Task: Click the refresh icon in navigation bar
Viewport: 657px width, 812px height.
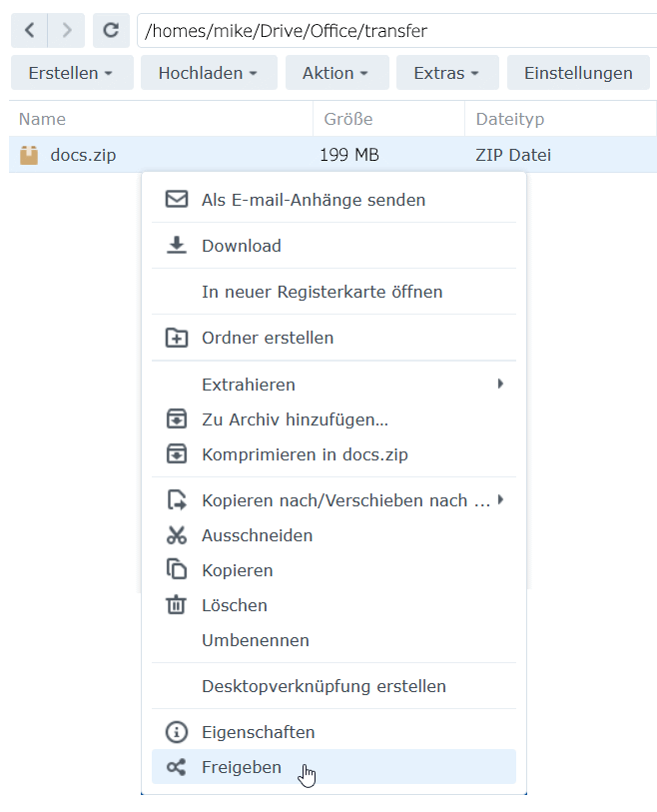Action: [111, 30]
